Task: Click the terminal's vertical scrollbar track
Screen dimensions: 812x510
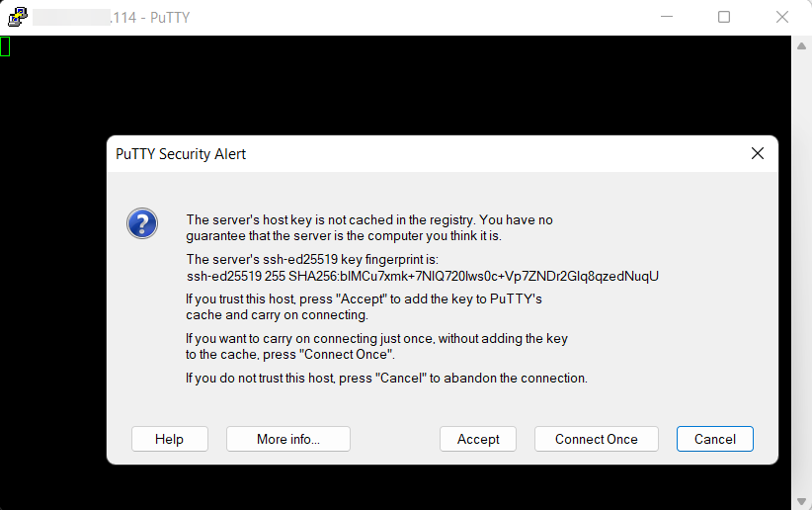Action: click(x=801, y=267)
